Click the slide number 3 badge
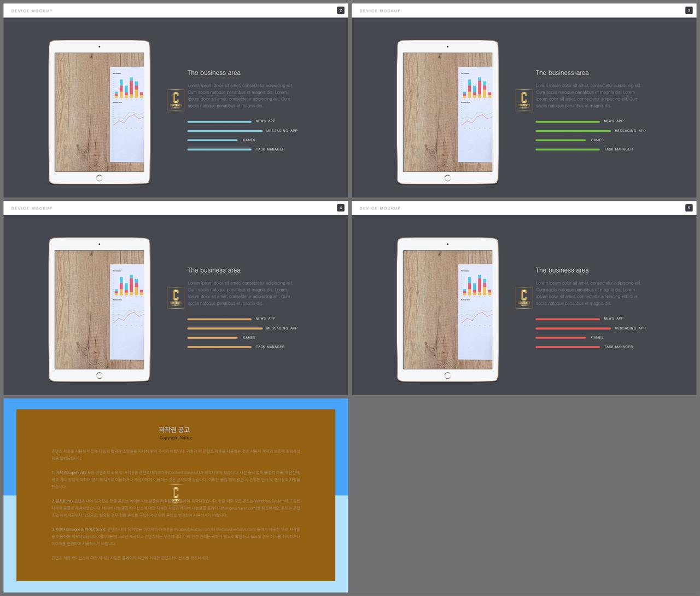Screen dimensions: 700x596 tap(689, 10)
